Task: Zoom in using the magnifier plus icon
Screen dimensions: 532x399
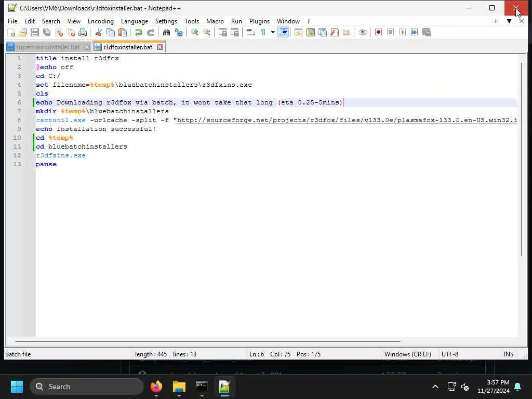Action: click(x=194, y=32)
